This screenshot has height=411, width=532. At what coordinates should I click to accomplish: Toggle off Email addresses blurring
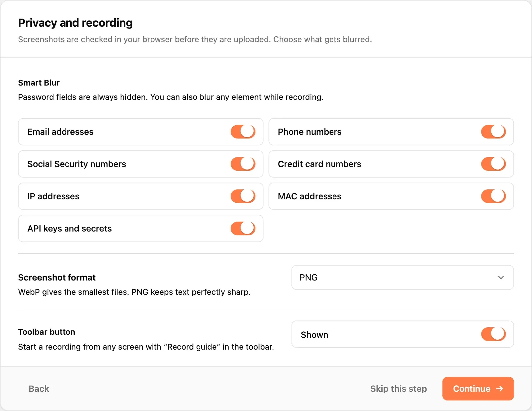click(x=243, y=132)
